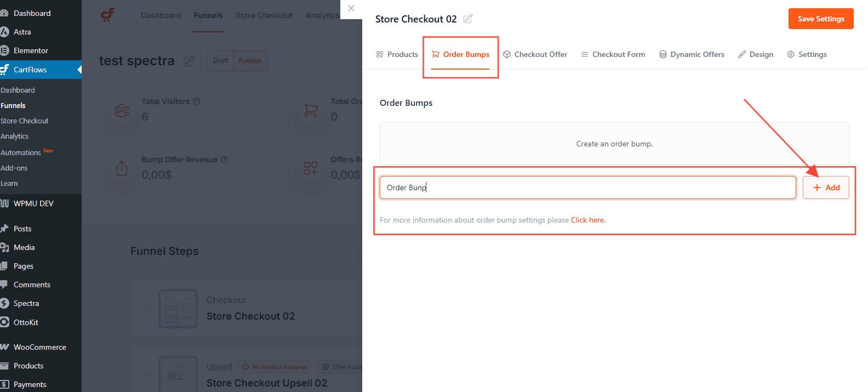Click the 'Create an order bump.' text

(x=614, y=144)
